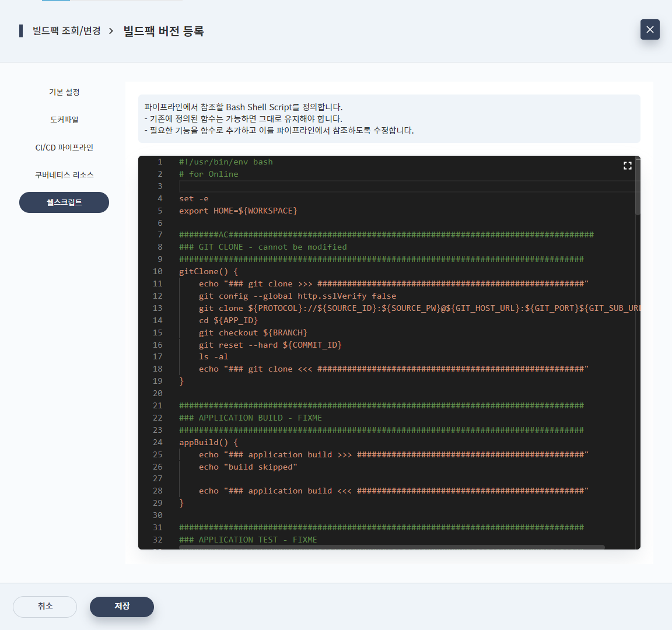The image size is (672, 630).
Task: Click the '# for Online' comment
Action: coord(209,174)
